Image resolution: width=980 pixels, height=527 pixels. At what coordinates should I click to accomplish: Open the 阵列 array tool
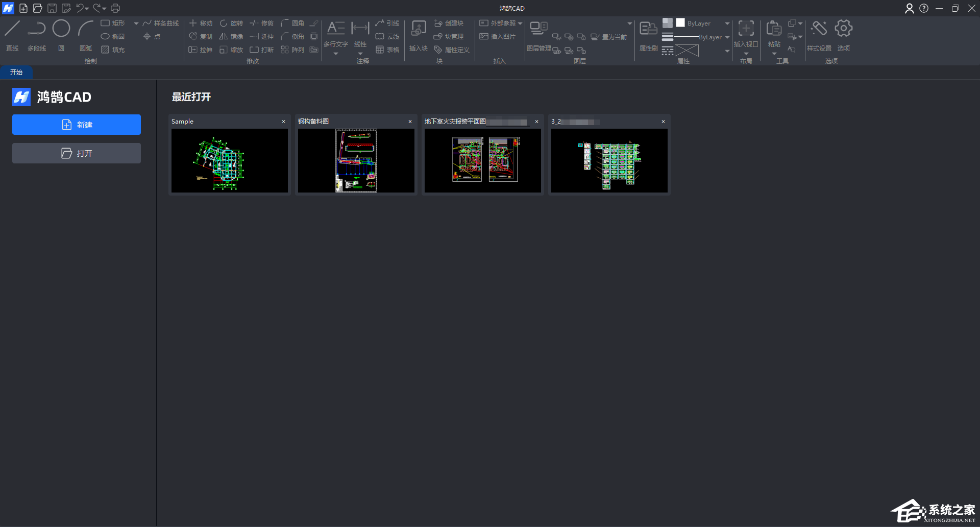pyautogui.click(x=292, y=50)
